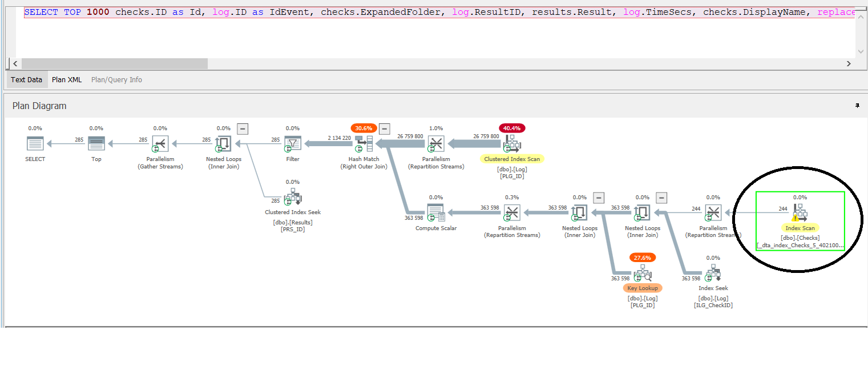Collapse subtree of Nested Loops above Index Seek
The image size is (868, 370).
point(661,198)
